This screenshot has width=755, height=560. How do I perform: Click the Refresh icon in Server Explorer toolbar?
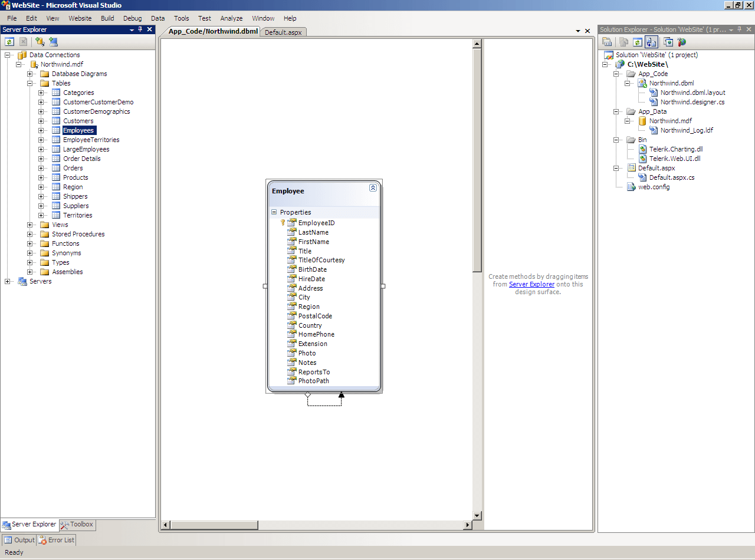click(x=9, y=42)
